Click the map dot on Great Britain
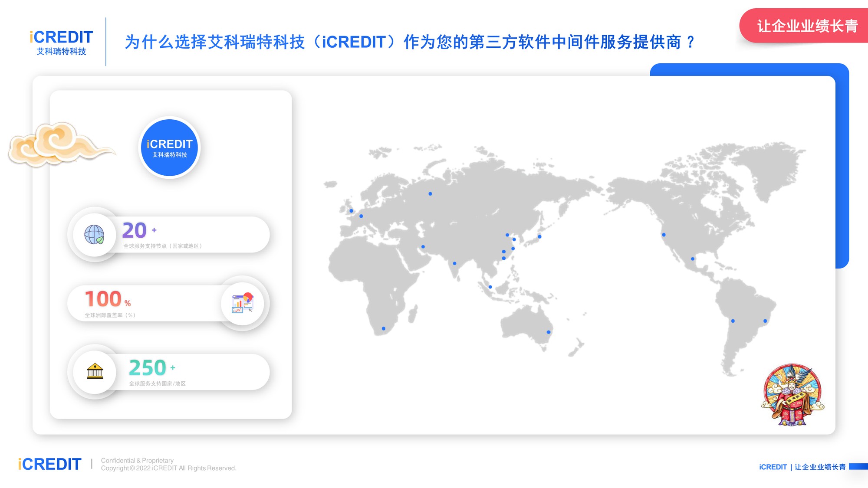 click(351, 211)
